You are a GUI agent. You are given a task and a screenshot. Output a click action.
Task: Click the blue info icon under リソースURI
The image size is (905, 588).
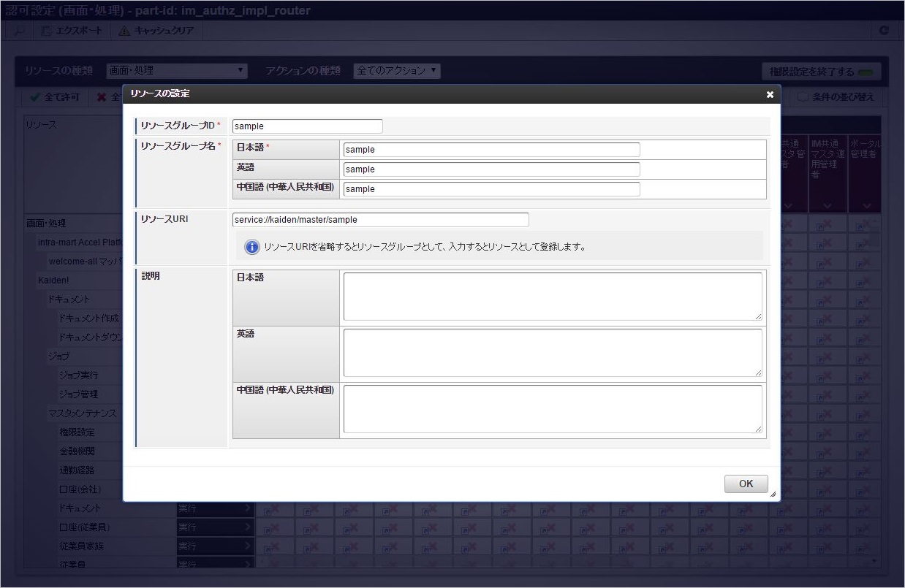coord(252,247)
